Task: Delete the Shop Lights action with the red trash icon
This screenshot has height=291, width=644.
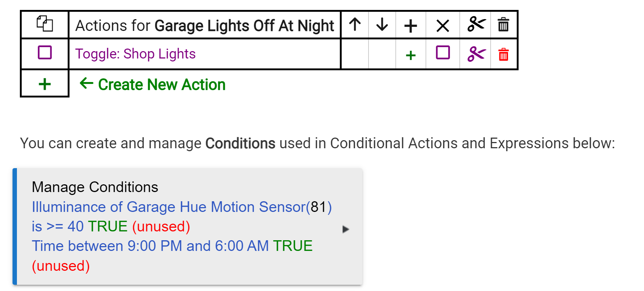Action: [503, 54]
